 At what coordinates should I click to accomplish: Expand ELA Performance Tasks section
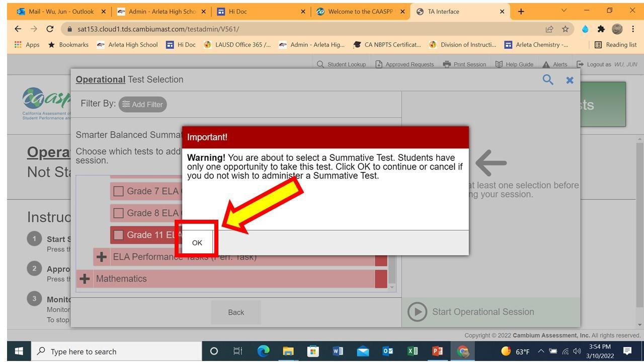(x=102, y=256)
